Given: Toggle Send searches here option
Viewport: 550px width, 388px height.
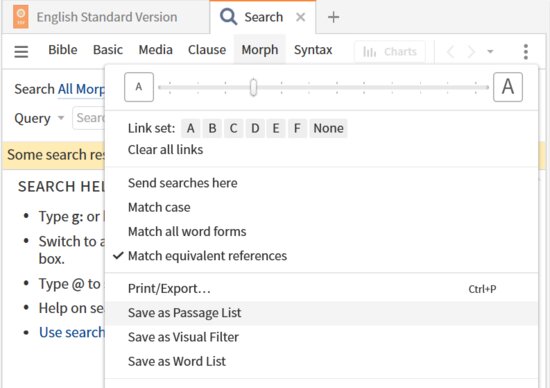Looking at the screenshot, I should (x=321, y=183).
